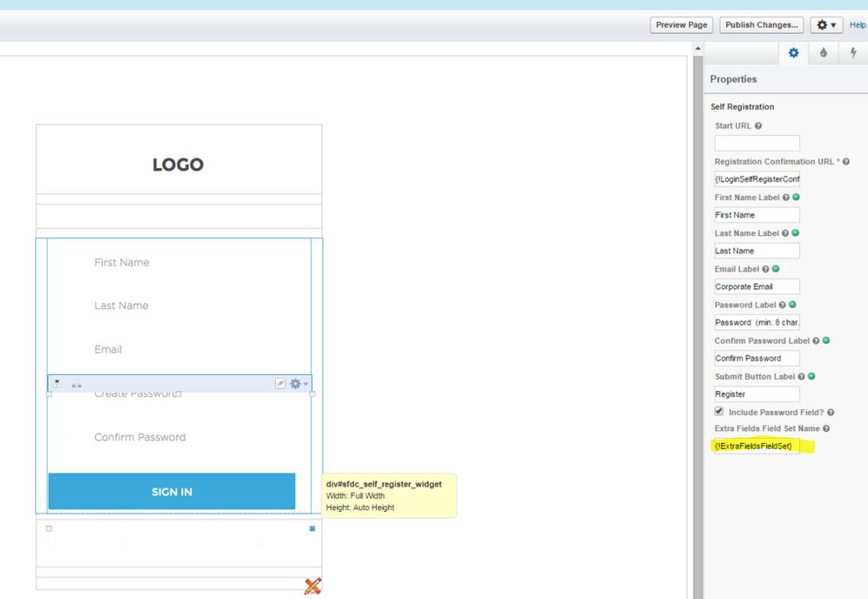868x599 pixels.
Task: Click the Preview Page button
Action: click(682, 25)
